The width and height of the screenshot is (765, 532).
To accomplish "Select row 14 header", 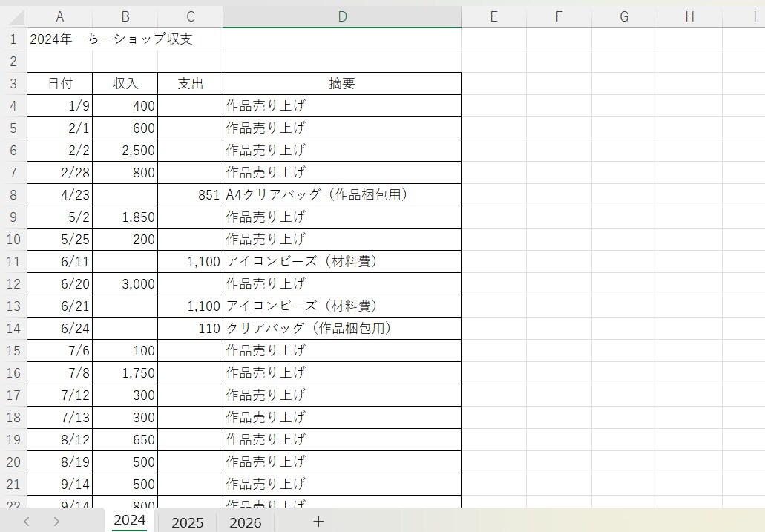I will [13, 329].
